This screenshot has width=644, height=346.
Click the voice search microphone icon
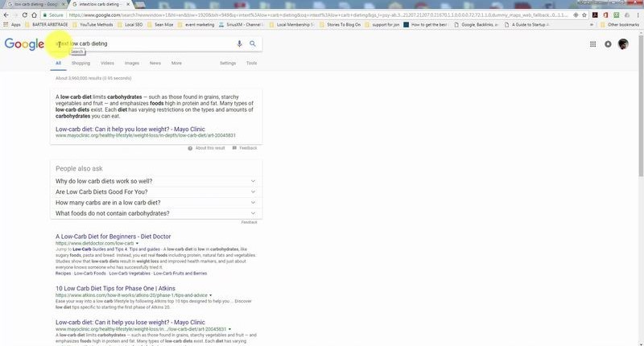(239, 44)
